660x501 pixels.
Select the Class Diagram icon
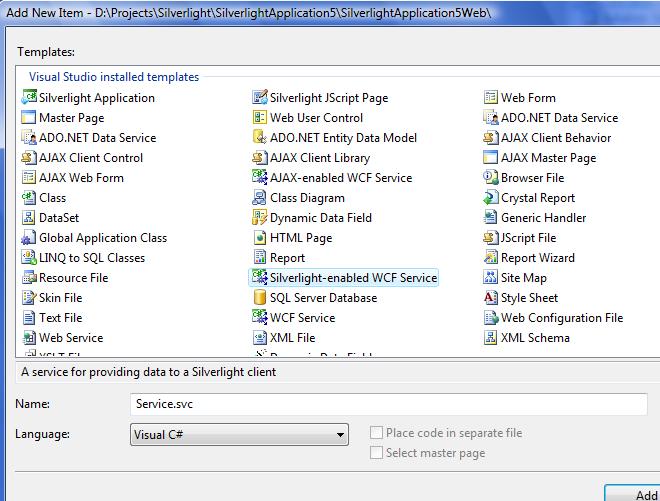(x=260, y=197)
